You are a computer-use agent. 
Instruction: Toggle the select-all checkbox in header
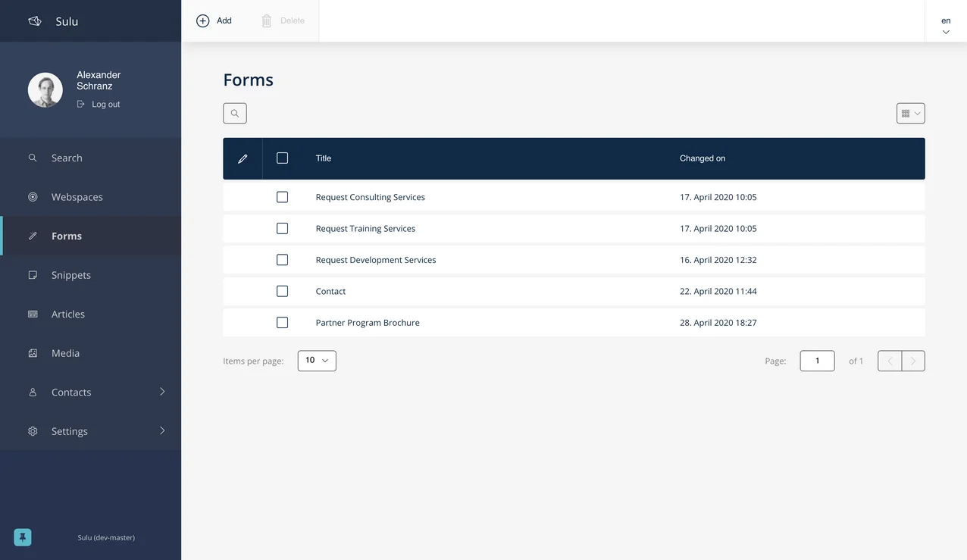pyautogui.click(x=282, y=157)
